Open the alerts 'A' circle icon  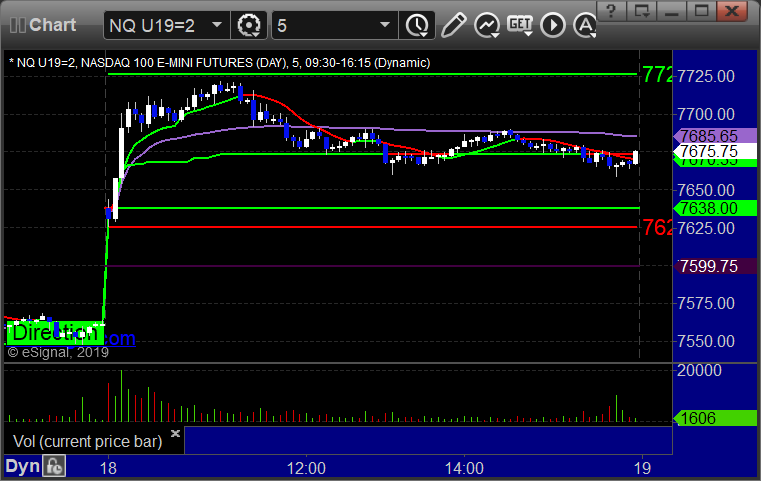tap(585, 25)
